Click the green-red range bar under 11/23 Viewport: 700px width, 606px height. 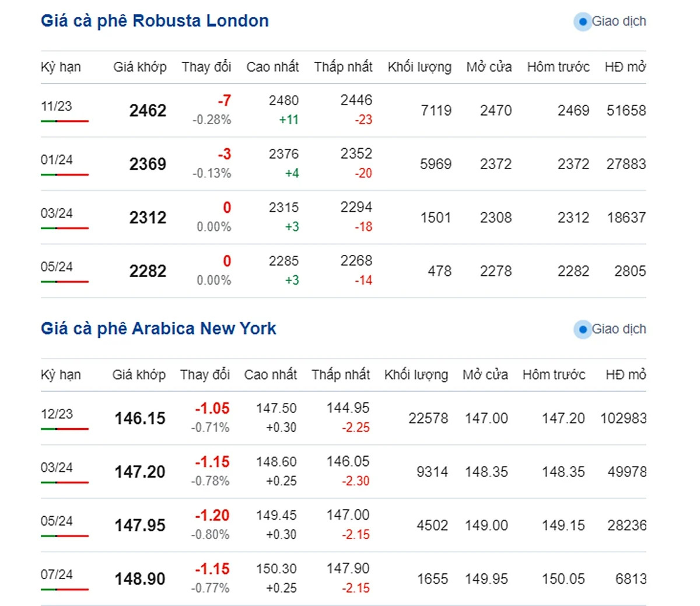click(64, 121)
